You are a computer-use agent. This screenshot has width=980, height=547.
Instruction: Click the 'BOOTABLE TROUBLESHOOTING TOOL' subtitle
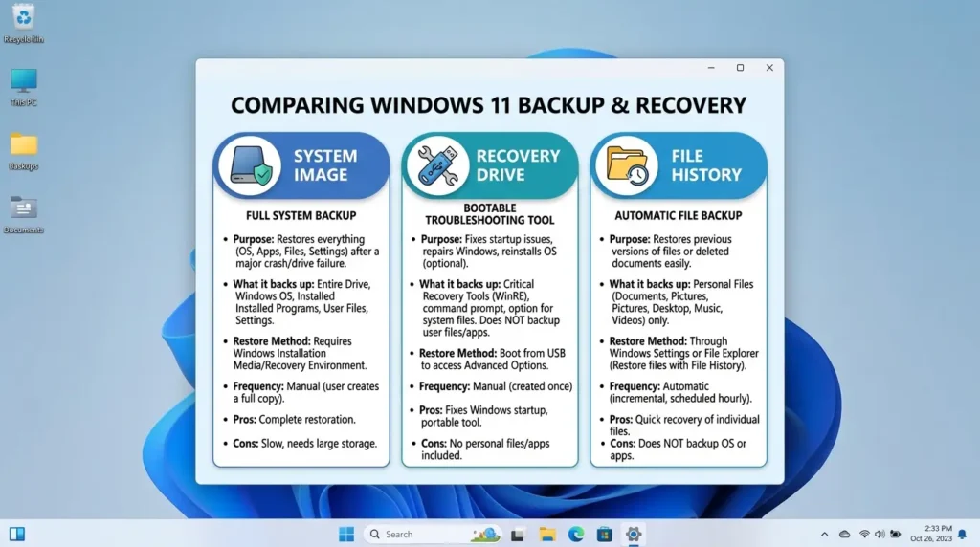[490, 214]
